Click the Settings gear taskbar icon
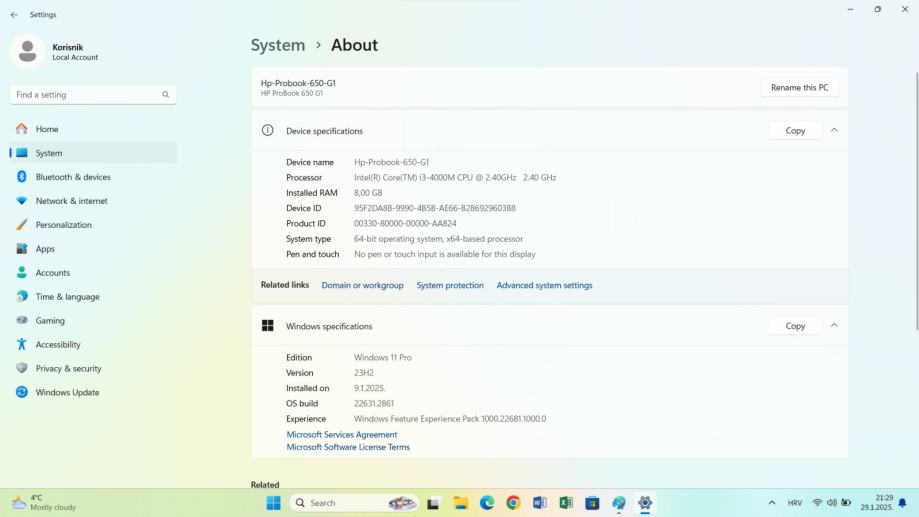Viewport: 919px width, 517px height. 645,503
